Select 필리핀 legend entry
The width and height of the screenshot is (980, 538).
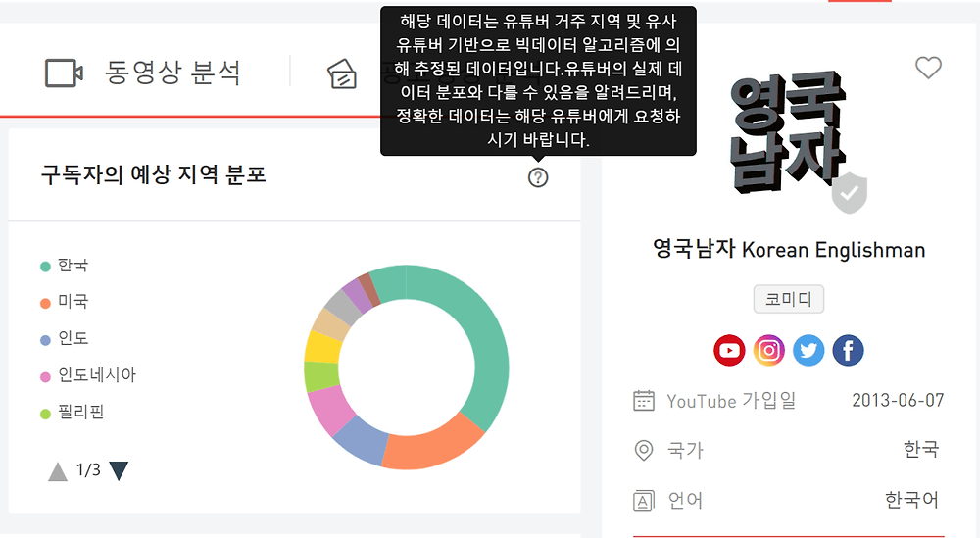(72, 413)
